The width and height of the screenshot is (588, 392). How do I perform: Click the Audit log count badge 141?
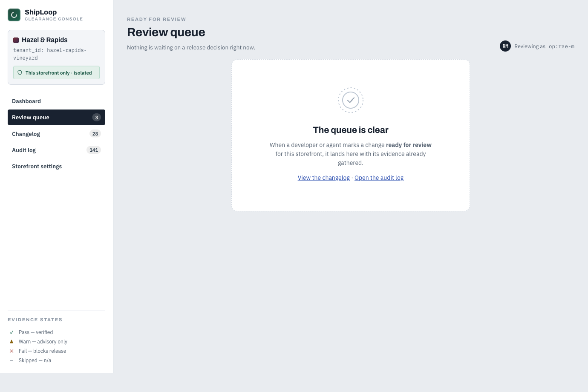pyautogui.click(x=94, y=150)
